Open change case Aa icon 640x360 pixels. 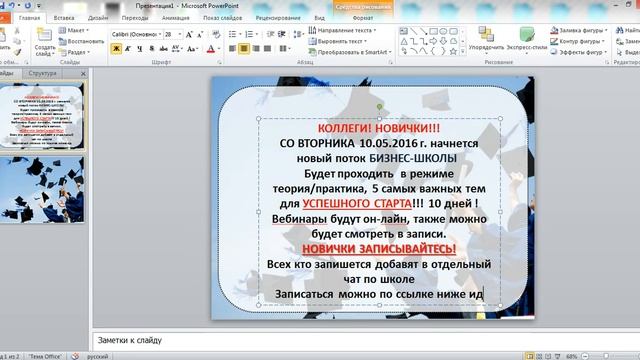[192, 49]
